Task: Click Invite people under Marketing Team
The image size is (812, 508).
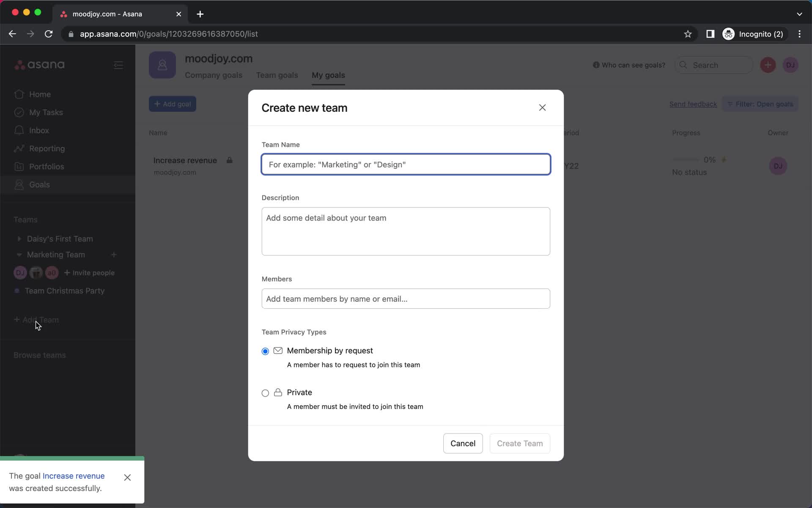Action: [x=89, y=273]
